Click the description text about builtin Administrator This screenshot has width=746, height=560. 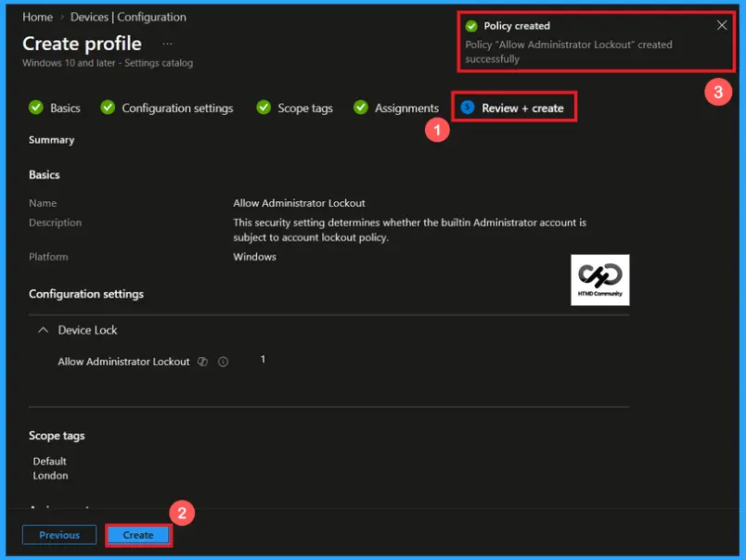[x=409, y=230]
